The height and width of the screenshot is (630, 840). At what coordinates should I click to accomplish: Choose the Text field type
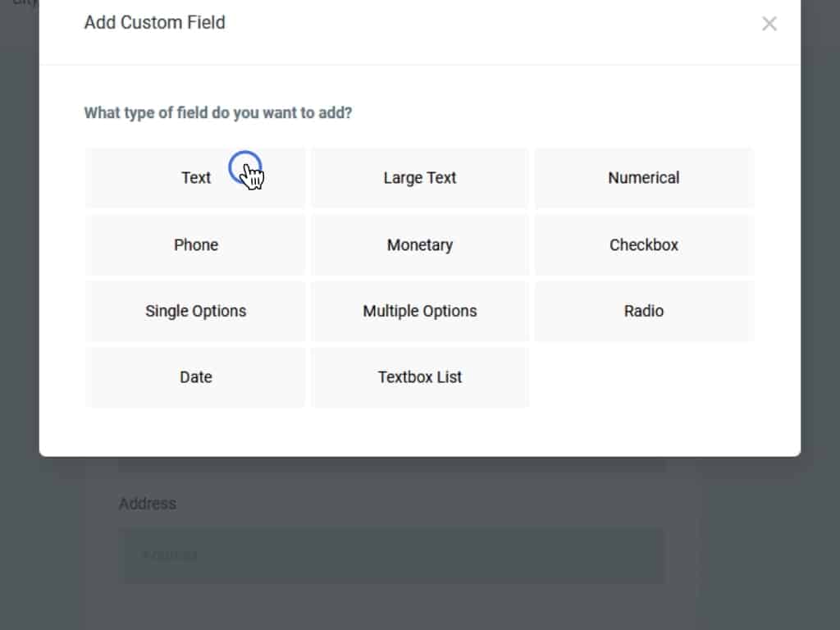(x=195, y=178)
